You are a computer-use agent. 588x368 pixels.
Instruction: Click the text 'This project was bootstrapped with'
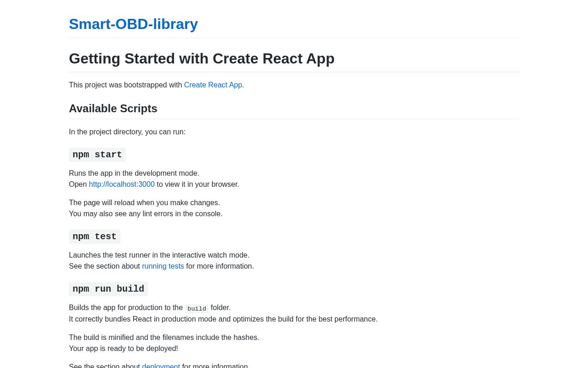[125, 85]
